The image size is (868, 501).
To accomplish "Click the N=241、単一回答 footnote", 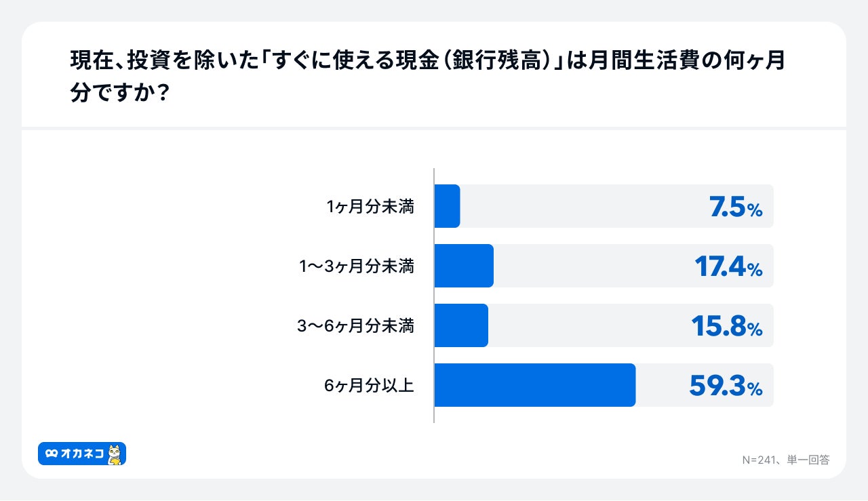I will tap(785, 460).
